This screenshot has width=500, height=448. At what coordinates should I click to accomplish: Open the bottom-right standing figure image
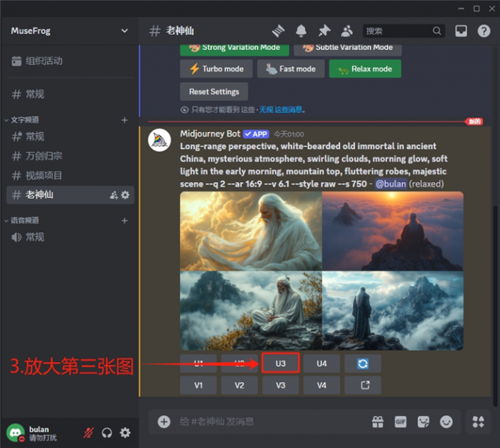(x=393, y=311)
